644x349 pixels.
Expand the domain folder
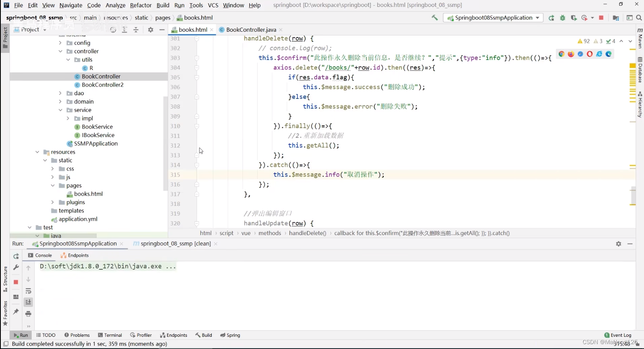coord(60,102)
